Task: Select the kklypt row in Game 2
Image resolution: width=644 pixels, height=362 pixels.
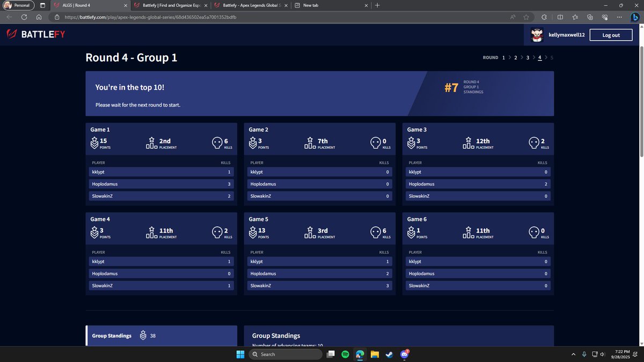Action: (320, 172)
